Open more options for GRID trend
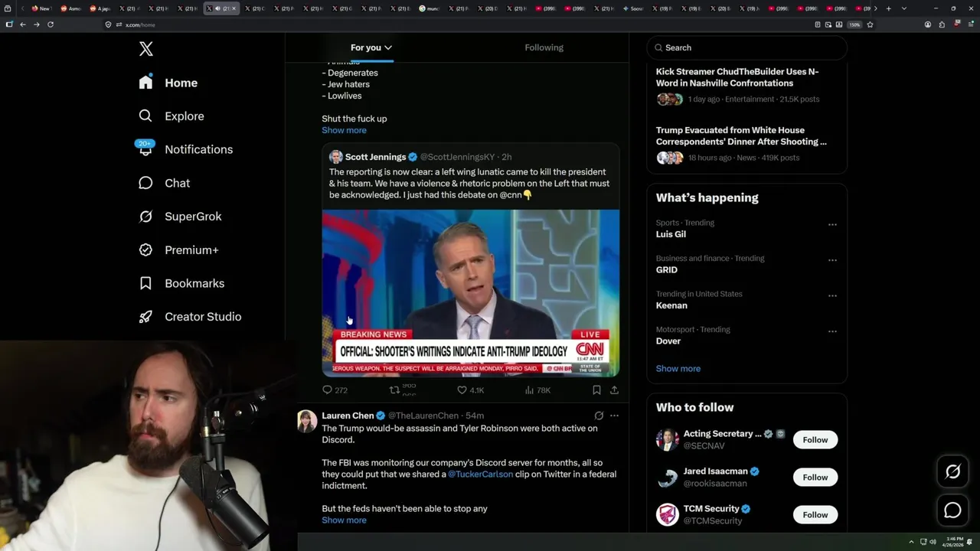This screenshot has width=980, height=551. tap(832, 260)
